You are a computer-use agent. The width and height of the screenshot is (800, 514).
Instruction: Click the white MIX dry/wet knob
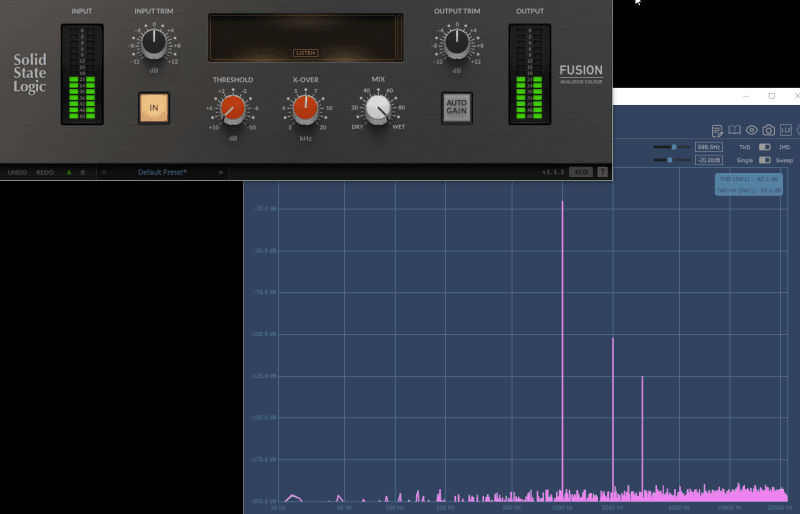click(x=378, y=108)
